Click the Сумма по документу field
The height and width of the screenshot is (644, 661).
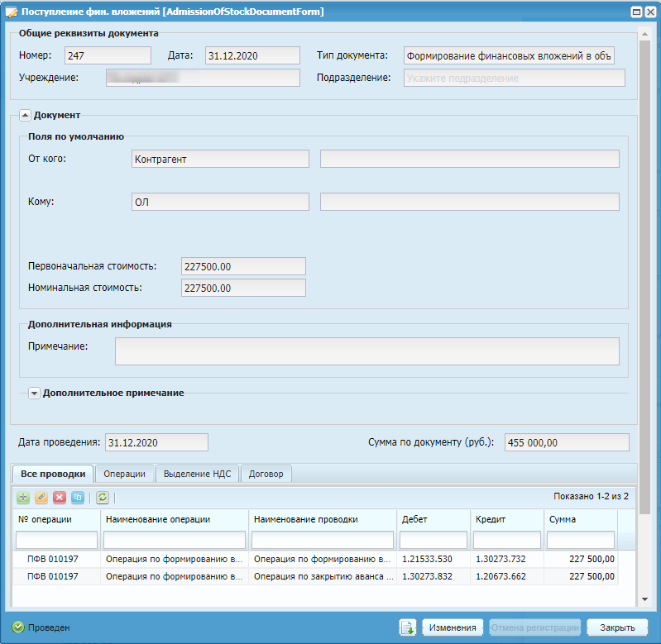tap(567, 442)
